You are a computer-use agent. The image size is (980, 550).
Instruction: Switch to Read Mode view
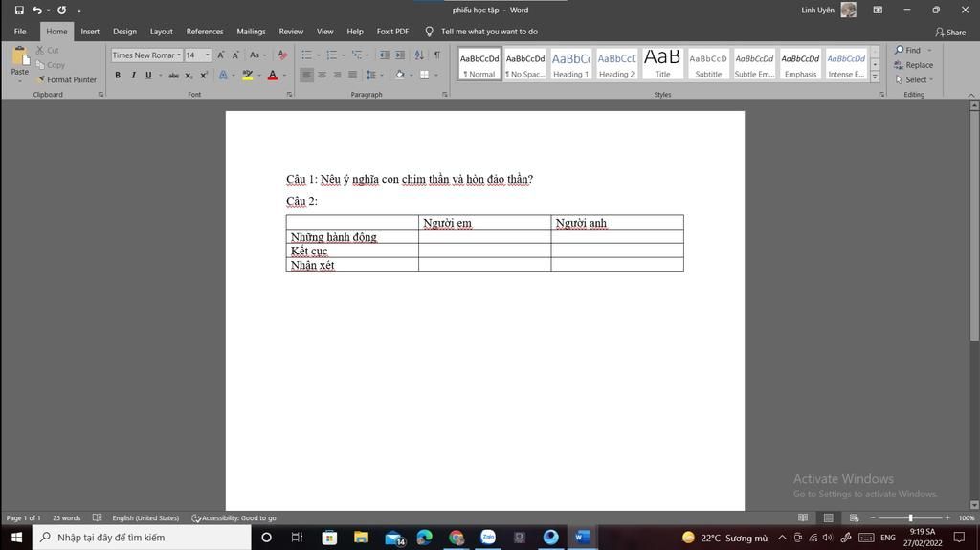pyautogui.click(x=803, y=518)
